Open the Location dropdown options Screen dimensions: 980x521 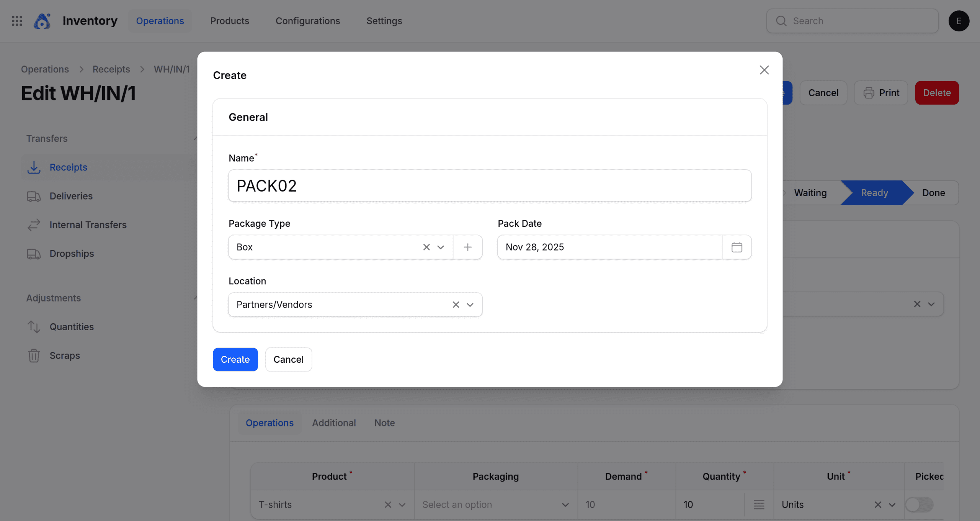point(470,305)
